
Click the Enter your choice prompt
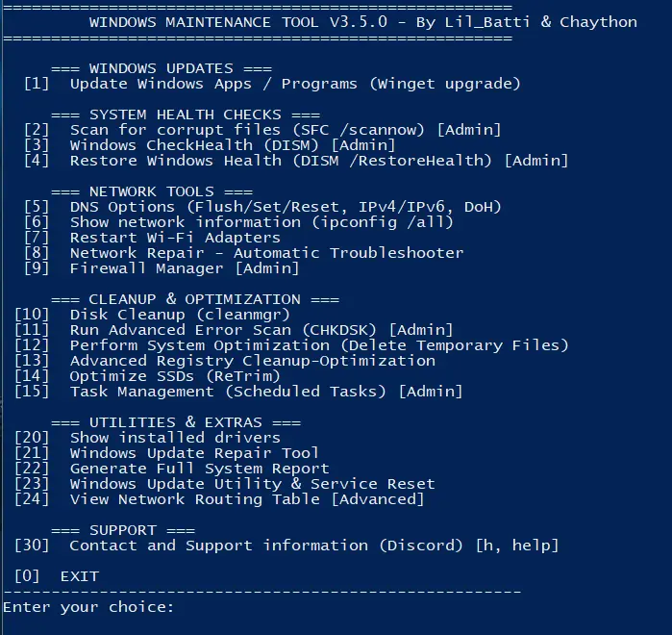point(88,607)
